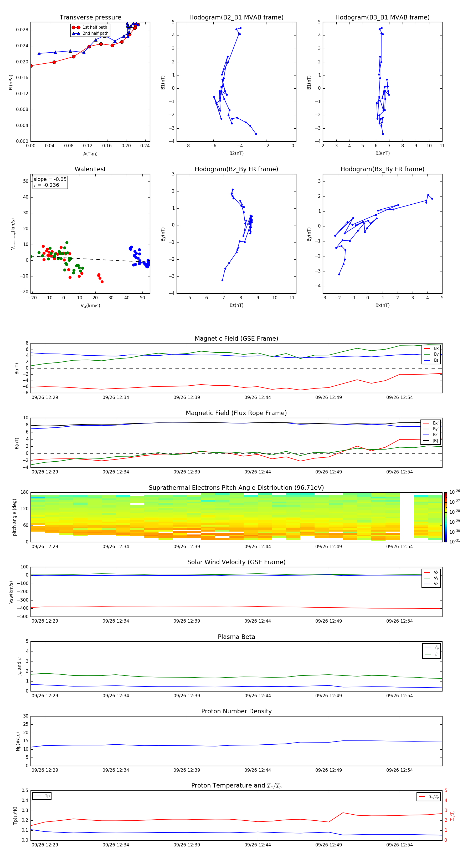Click the '1st half path' legend entry

click(90, 27)
